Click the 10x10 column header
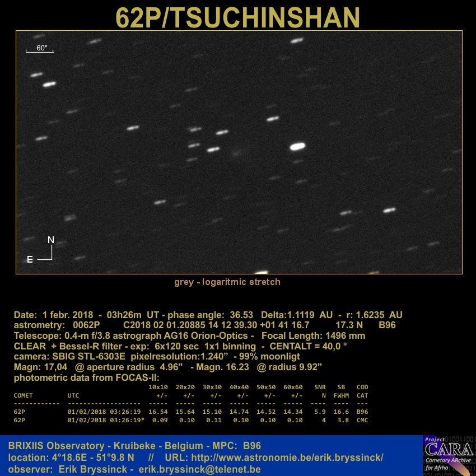 pyautogui.click(x=158, y=388)
